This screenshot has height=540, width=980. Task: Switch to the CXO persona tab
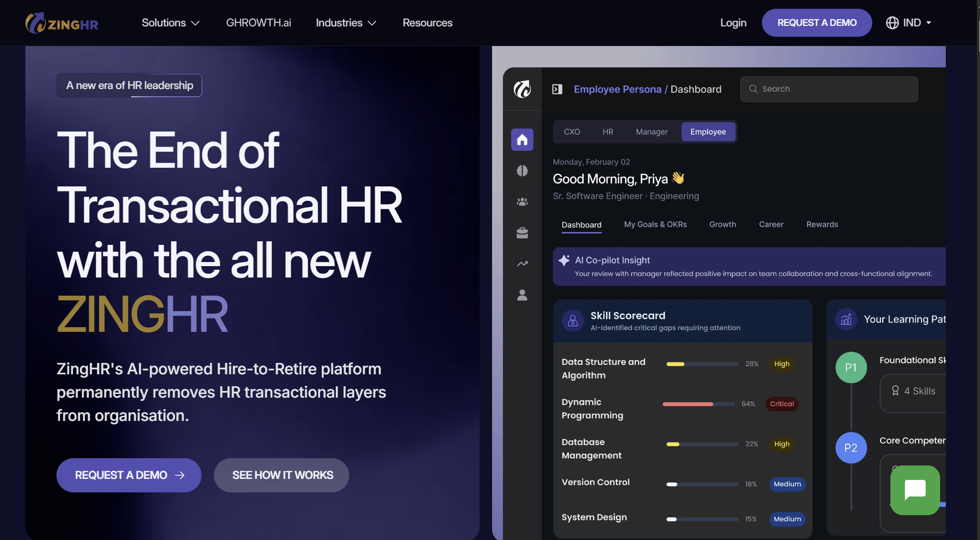click(x=572, y=132)
